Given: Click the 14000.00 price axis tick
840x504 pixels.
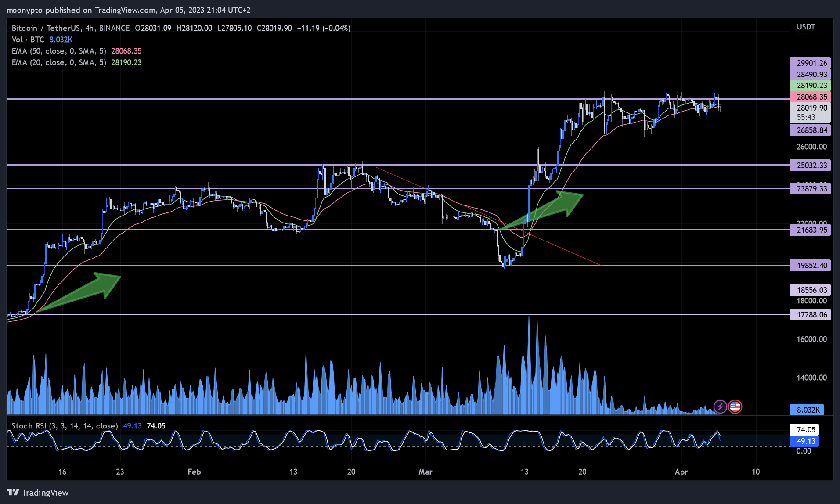Looking at the screenshot, I should pos(811,378).
